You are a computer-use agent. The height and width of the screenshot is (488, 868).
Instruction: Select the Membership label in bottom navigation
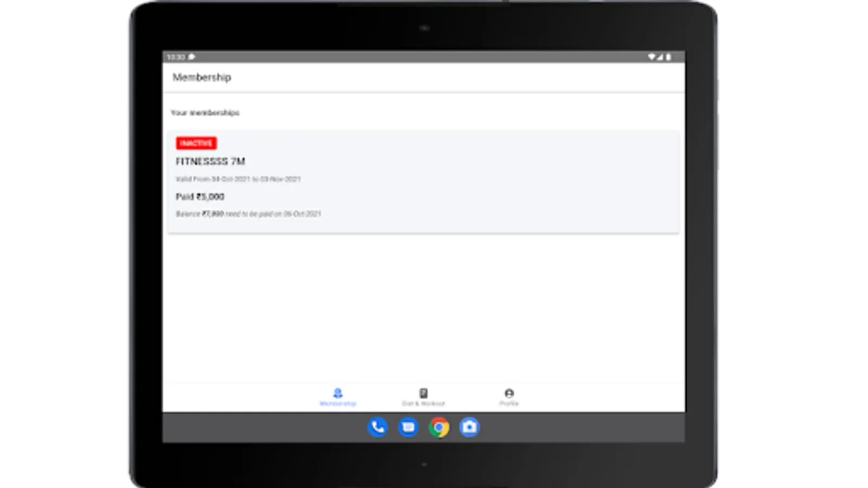tap(338, 403)
